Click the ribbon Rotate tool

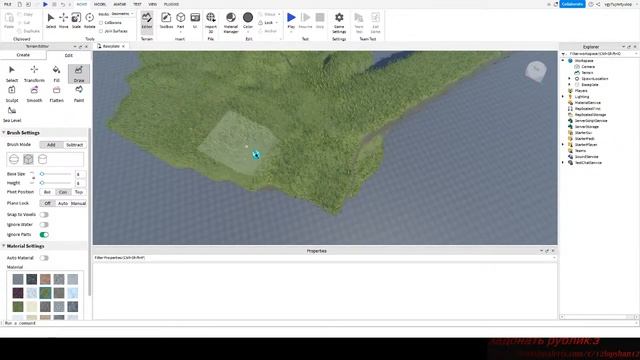pyautogui.click(x=89, y=21)
